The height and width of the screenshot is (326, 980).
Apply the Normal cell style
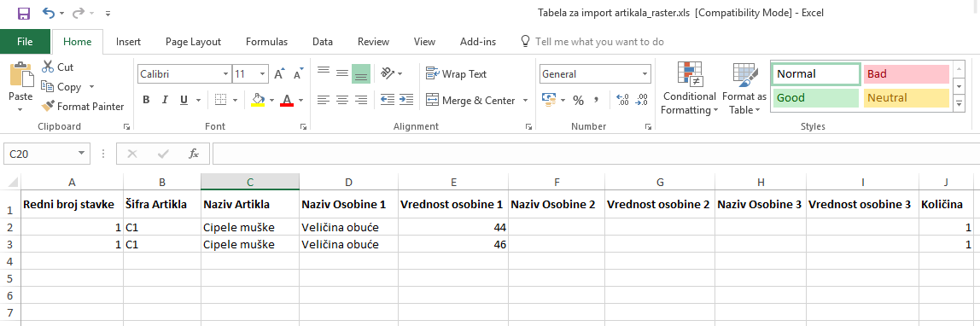point(815,73)
